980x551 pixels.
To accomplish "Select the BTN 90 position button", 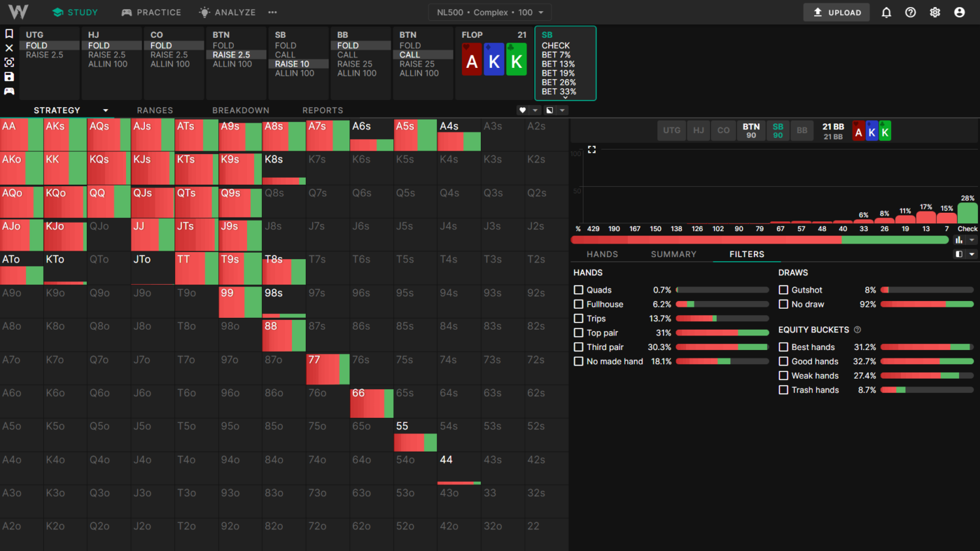I will click(751, 131).
